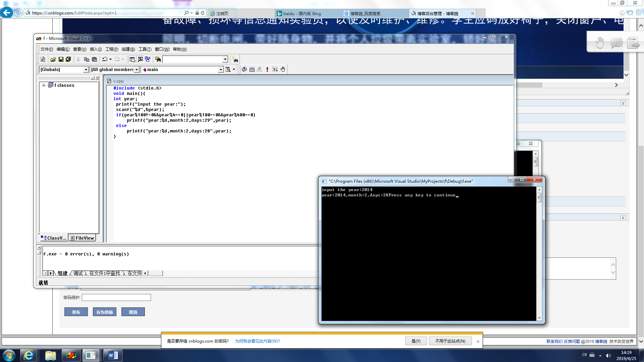Open the 帮助(H) menu
Screen dimensions: 644x362
pos(180,49)
